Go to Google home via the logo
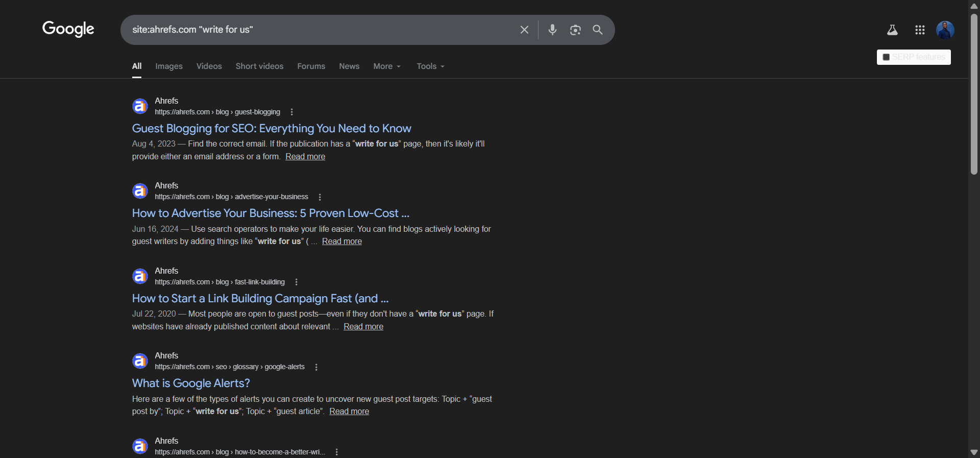This screenshot has width=980, height=458. (x=68, y=29)
